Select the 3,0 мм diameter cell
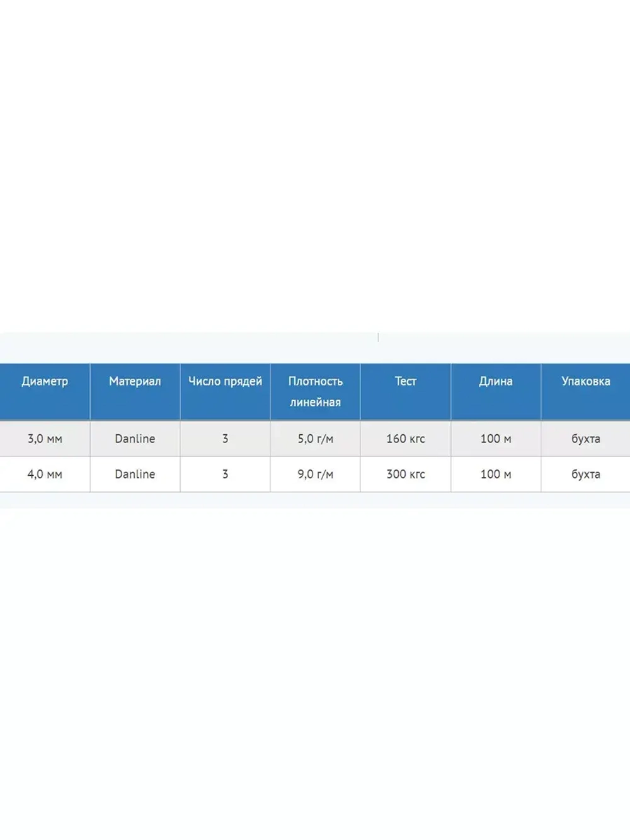The image size is (630, 840). pos(45,439)
